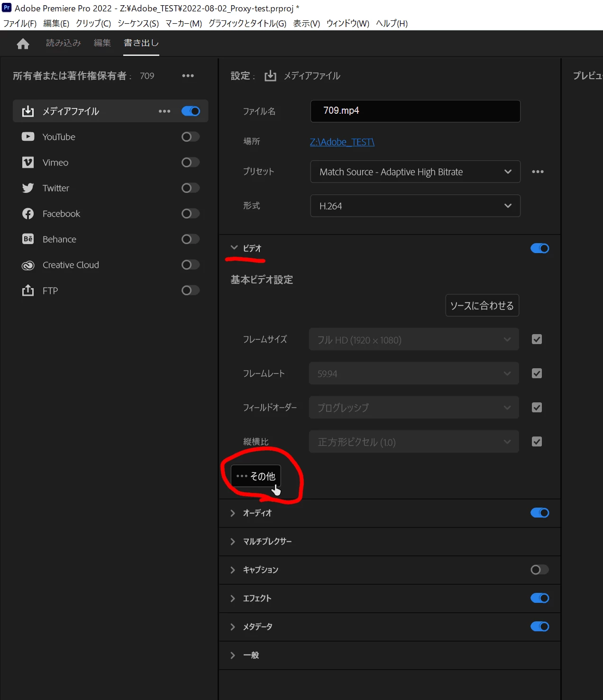Click the Creative Cloud icon

point(28,265)
